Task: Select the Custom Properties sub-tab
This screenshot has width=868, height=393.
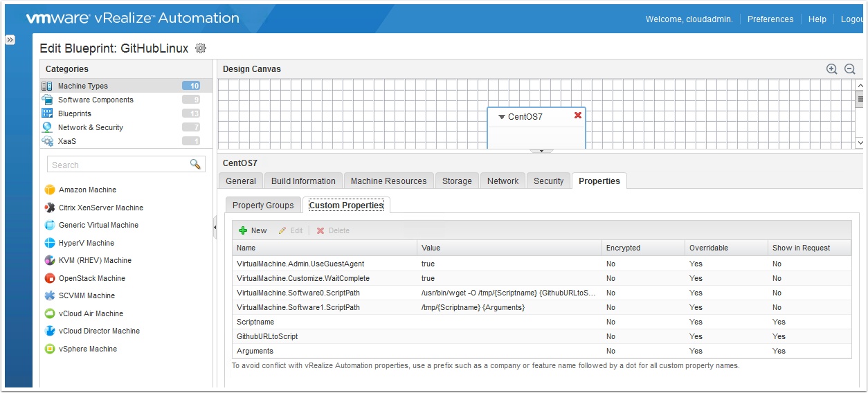Action: (346, 205)
